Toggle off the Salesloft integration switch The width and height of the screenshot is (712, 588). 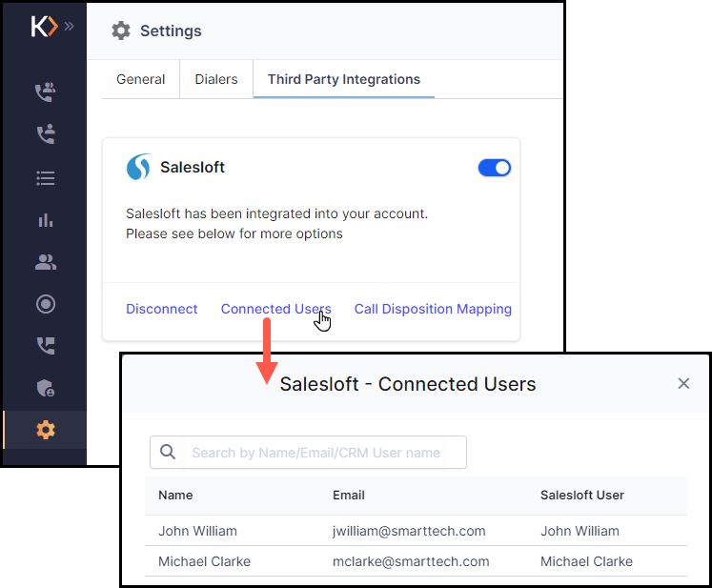tap(495, 168)
